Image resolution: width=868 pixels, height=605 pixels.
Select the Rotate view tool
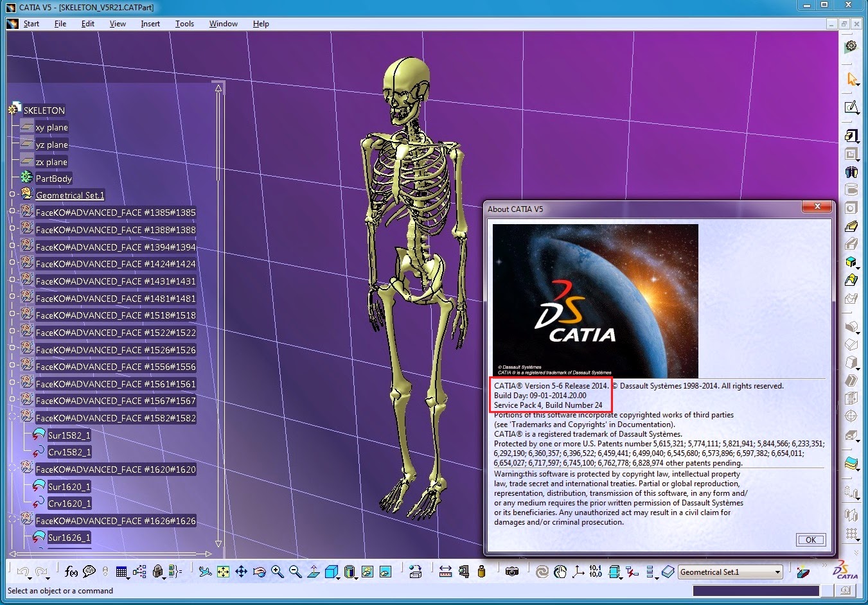[x=259, y=572]
